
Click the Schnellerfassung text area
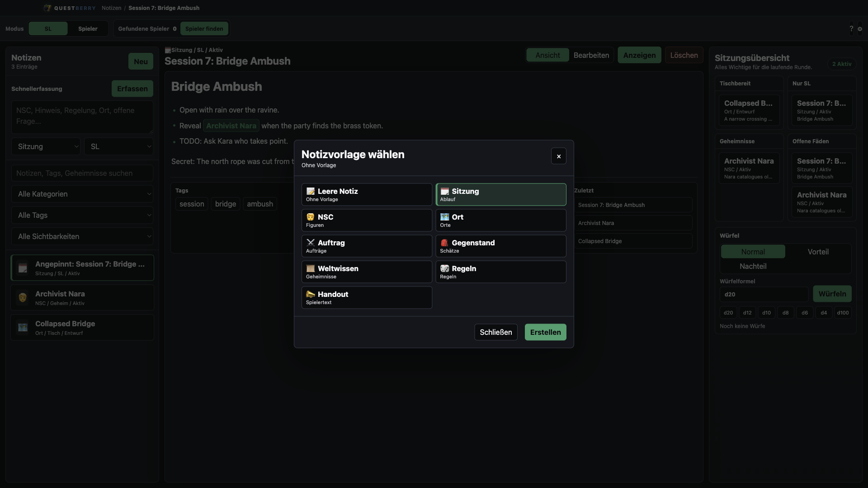(x=82, y=117)
